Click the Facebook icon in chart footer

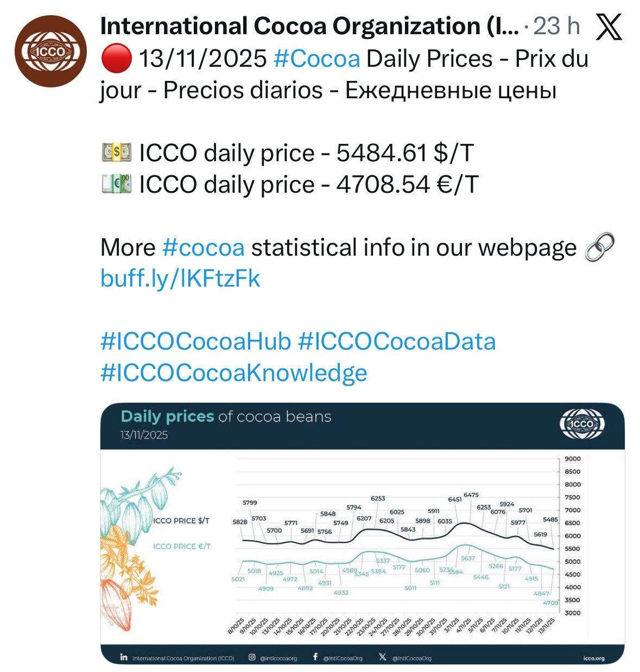(315, 657)
